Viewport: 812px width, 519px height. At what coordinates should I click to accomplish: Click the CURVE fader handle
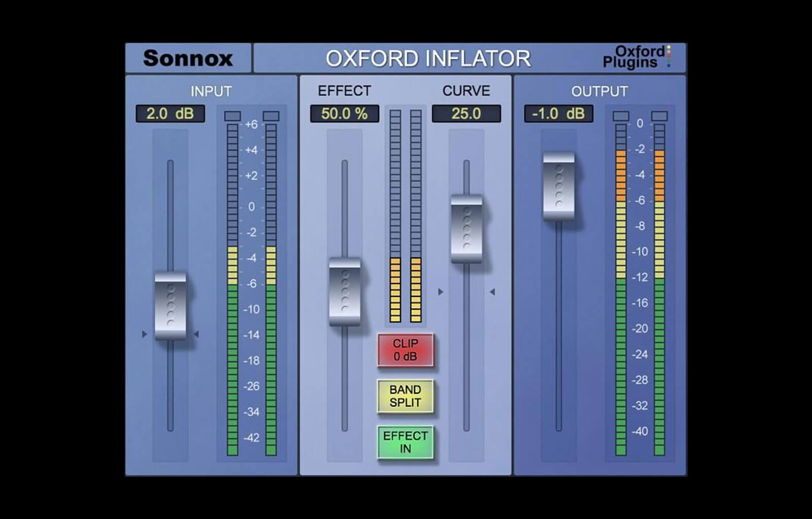466,230
